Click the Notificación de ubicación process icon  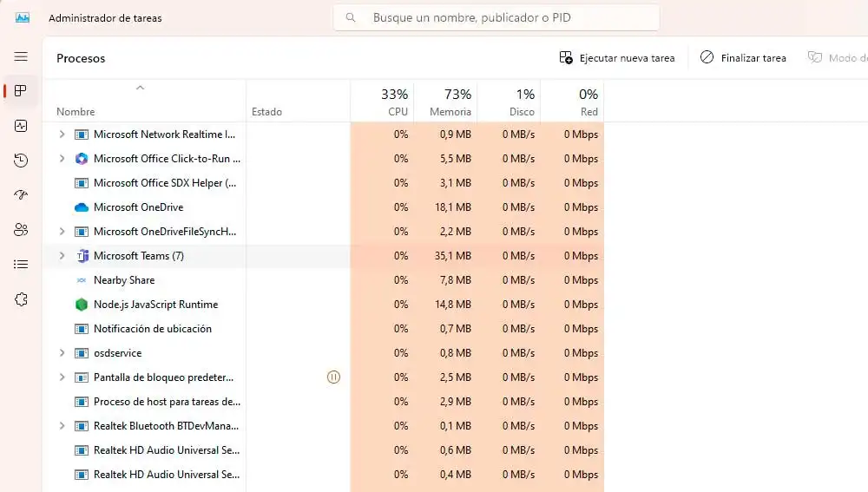pos(82,329)
